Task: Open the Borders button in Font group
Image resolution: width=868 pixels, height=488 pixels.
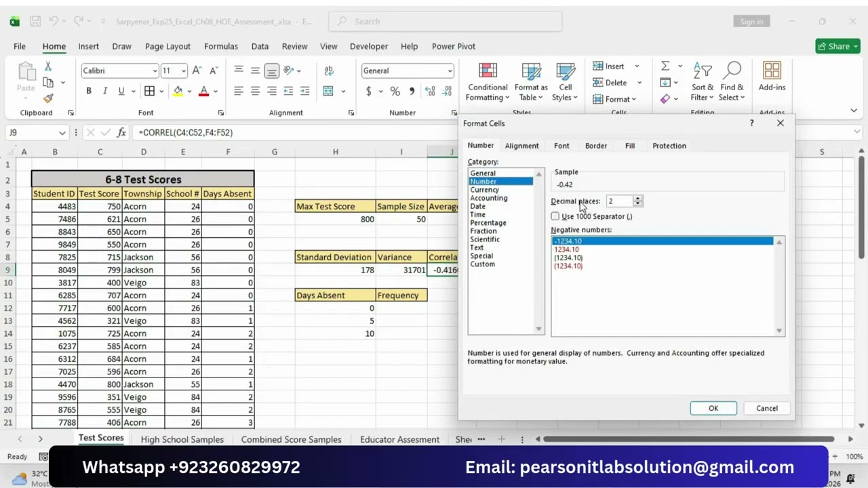Action: 149,91
